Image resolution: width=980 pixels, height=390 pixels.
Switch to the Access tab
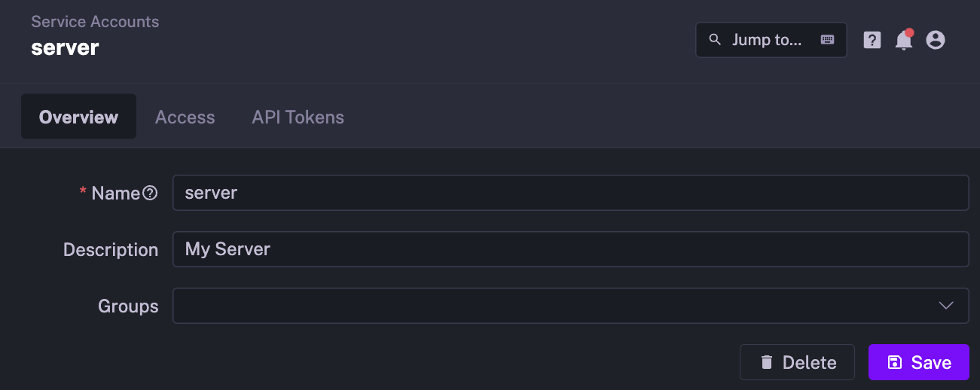[185, 117]
